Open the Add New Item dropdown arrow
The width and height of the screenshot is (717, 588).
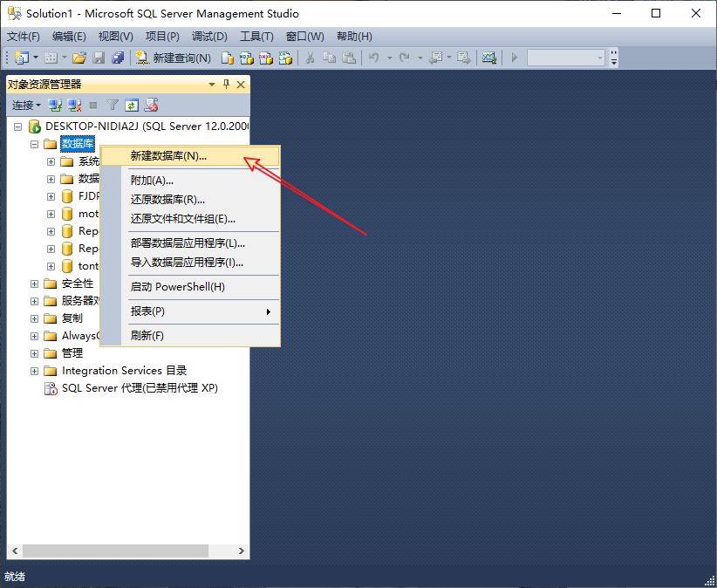64,58
